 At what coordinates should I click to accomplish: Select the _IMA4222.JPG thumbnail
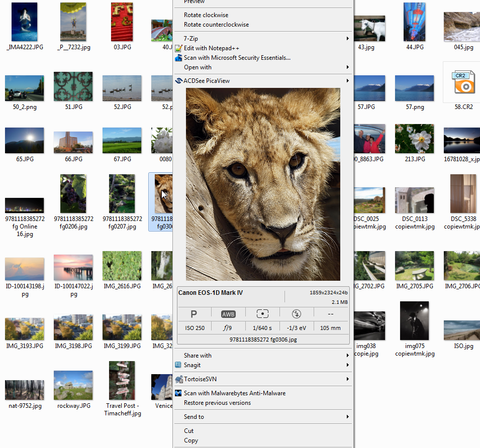24,22
